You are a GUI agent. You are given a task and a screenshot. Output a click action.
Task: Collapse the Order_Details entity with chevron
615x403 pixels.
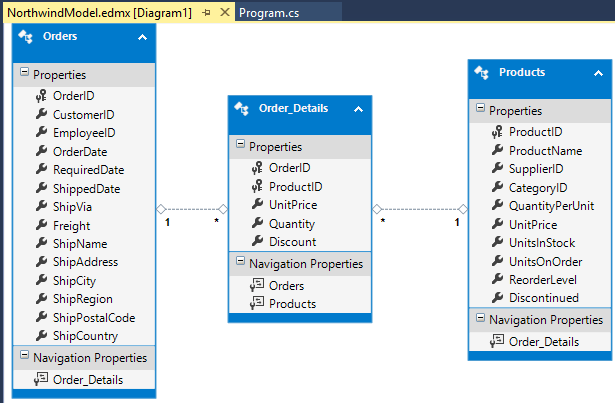click(358, 109)
